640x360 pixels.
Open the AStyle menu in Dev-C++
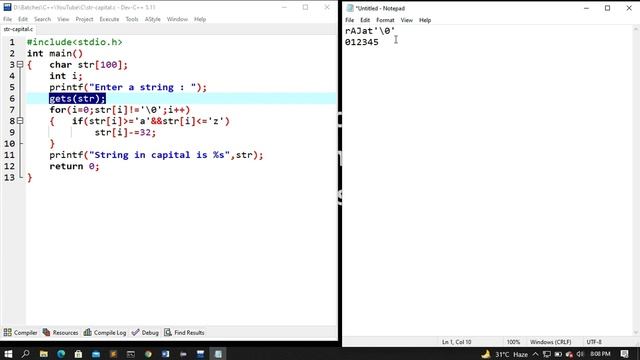coord(153,19)
